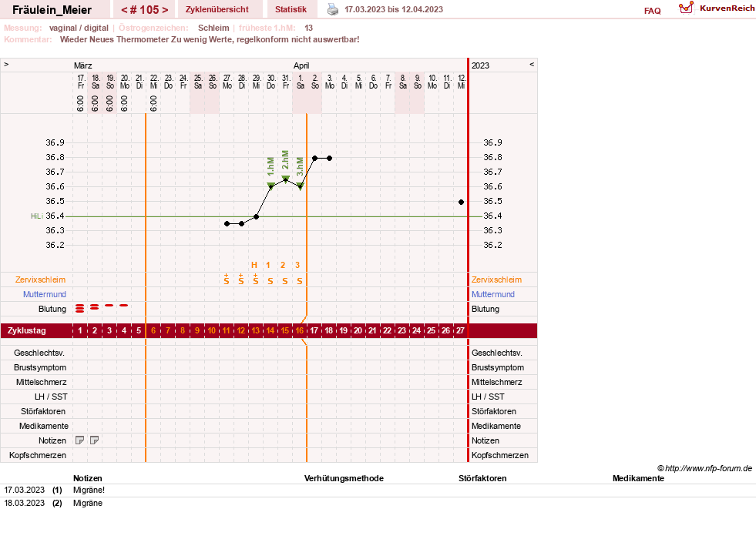Click the Fräulein_Meier user name
The image size is (756, 539).
[52, 10]
